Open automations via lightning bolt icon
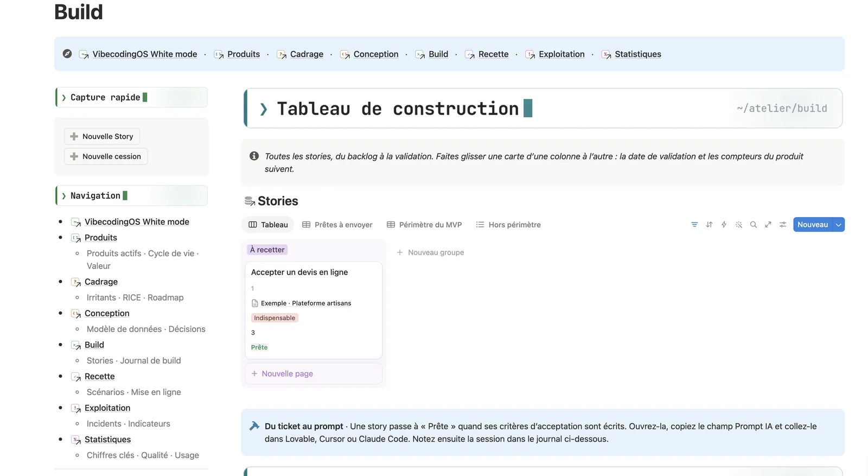Screen dimensions: 868x476 (x=724, y=225)
